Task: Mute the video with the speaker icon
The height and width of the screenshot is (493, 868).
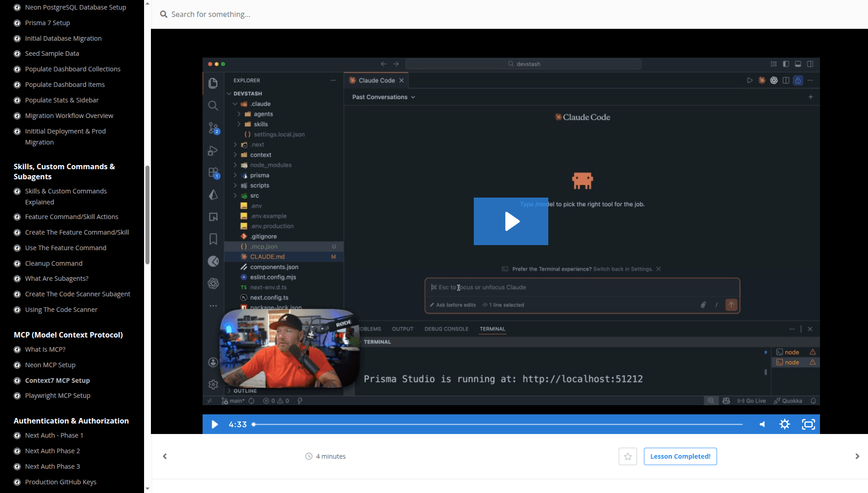Action: [x=762, y=424]
